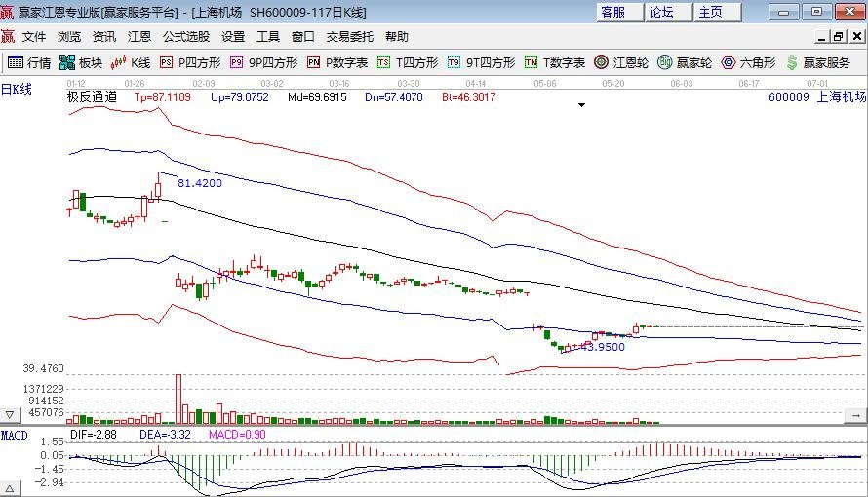Click the DEA=-3.32 value

tap(165, 435)
